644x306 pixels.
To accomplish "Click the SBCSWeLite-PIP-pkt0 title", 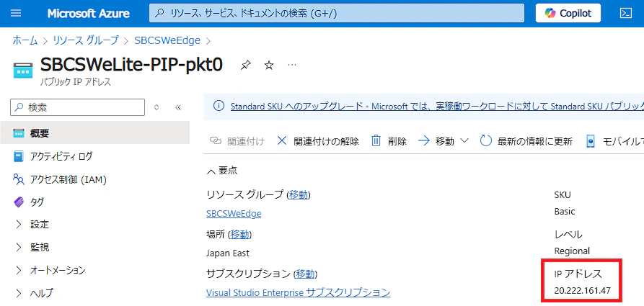I will [131, 64].
